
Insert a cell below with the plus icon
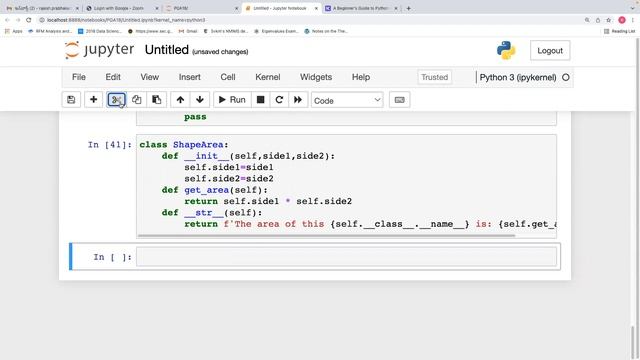pos(93,100)
